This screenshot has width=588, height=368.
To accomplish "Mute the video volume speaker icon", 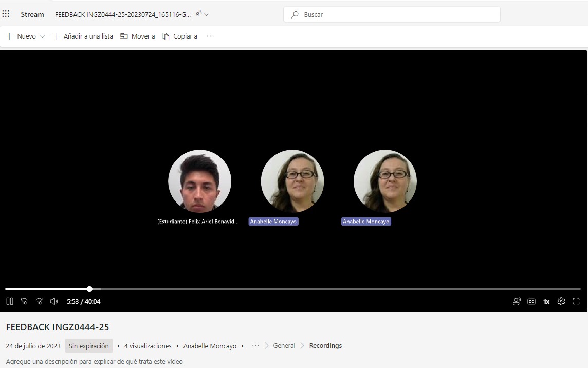I will (54, 301).
